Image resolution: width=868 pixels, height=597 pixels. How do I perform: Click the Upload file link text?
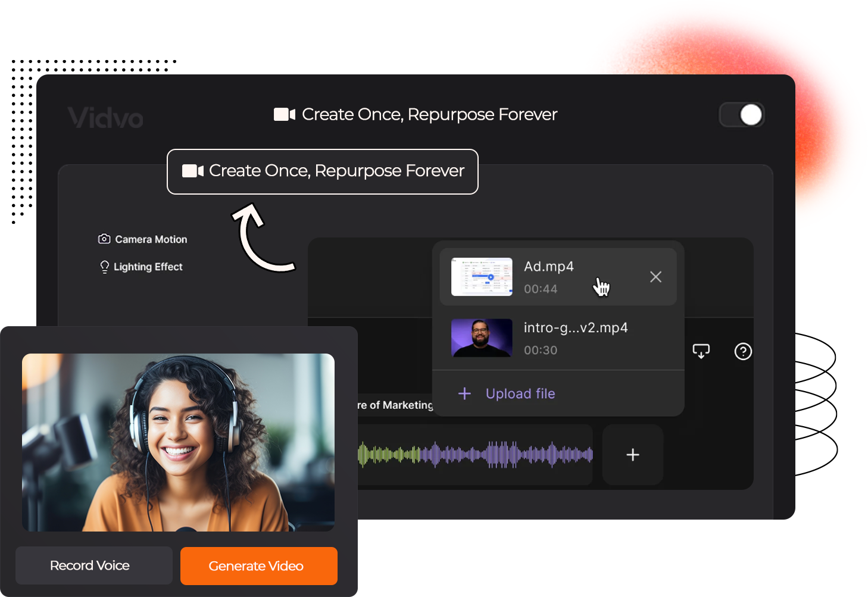(x=520, y=393)
